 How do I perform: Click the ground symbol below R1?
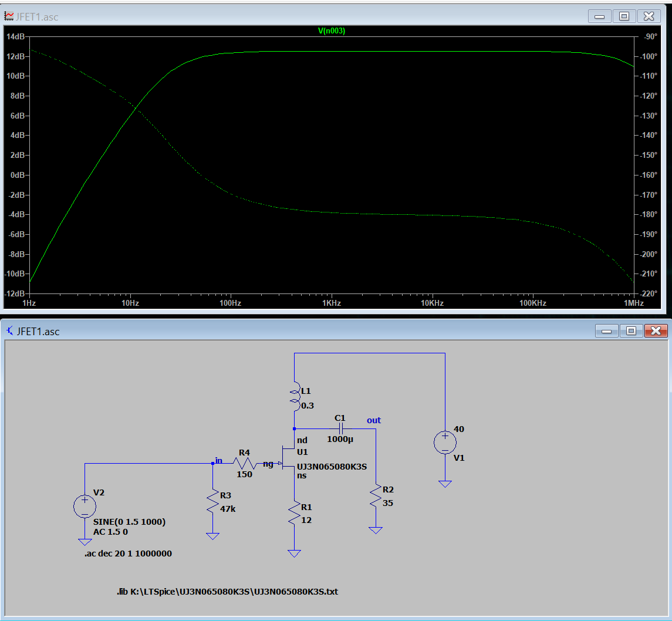[295, 553]
